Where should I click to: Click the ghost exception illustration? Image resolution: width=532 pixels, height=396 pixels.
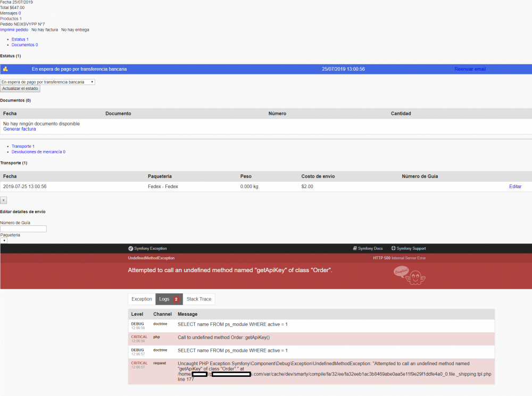tap(410, 276)
